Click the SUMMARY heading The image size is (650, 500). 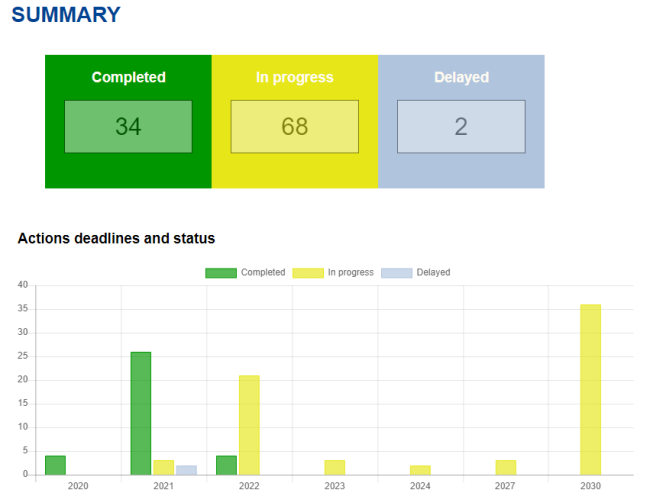66,15
